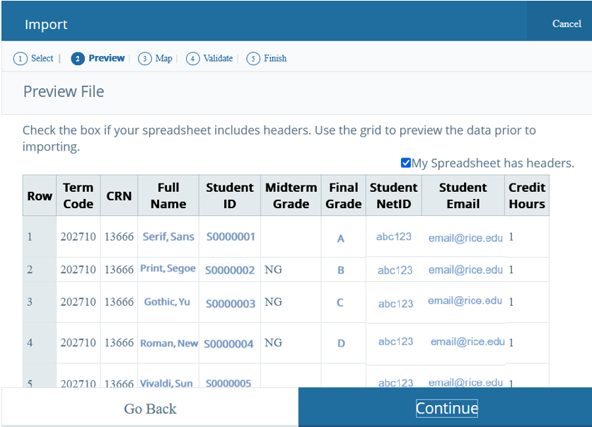Go to step 1 Select
The height and width of the screenshot is (427, 592).
coord(33,59)
